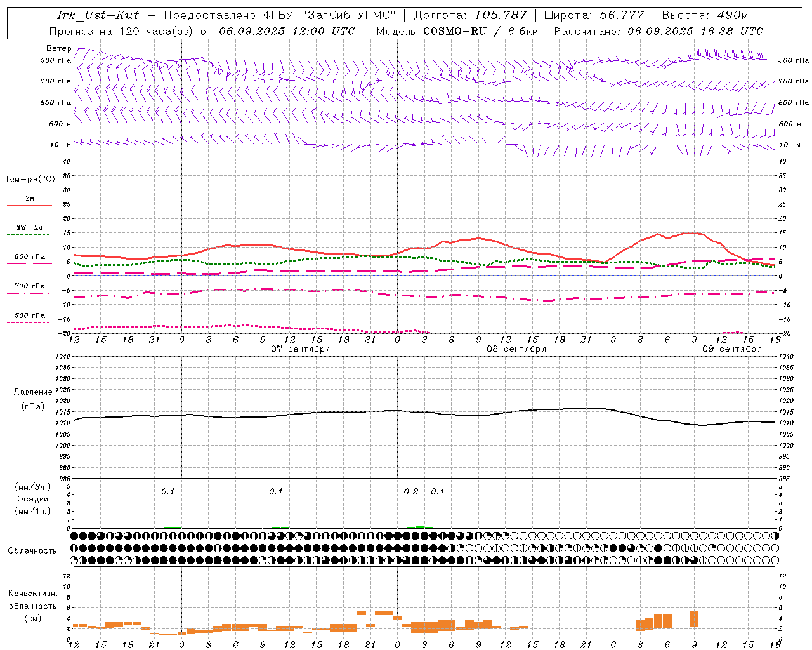Image resolution: width=812 pixels, height=650 pixels.
Task: Click the (км) unit label
Action: click(33, 618)
